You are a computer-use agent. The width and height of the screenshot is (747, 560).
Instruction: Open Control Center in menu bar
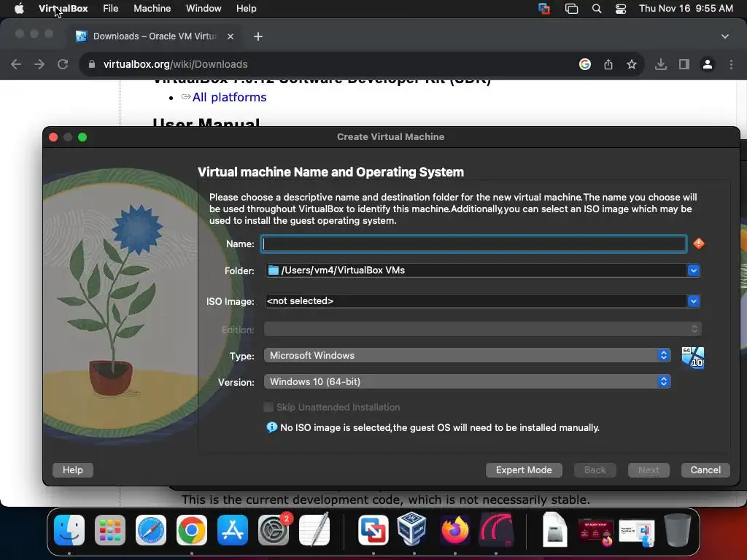621,9
